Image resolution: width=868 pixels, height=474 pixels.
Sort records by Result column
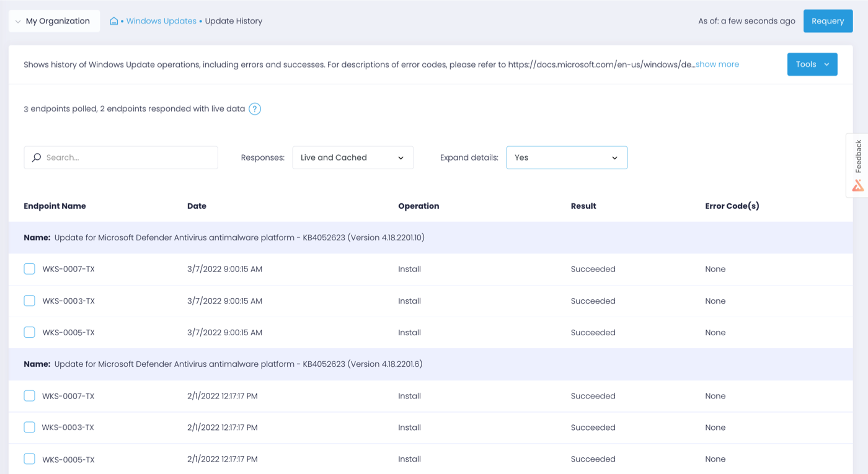point(583,206)
